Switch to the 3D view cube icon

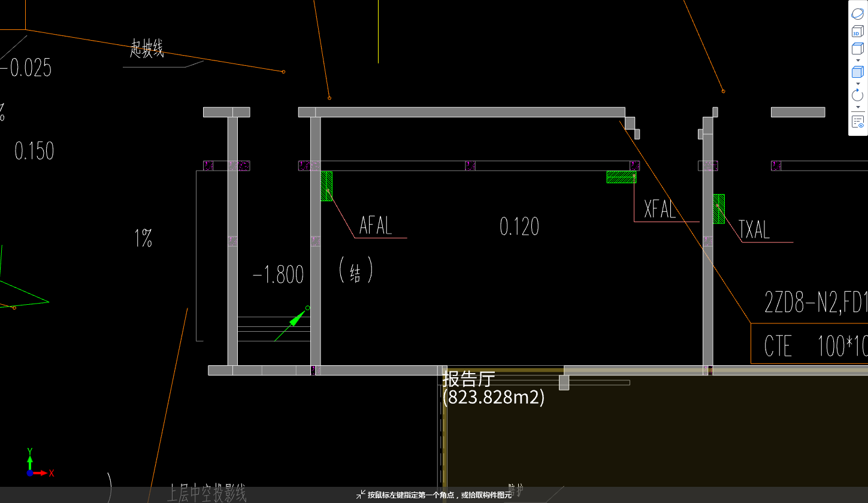click(x=857, y=31)
